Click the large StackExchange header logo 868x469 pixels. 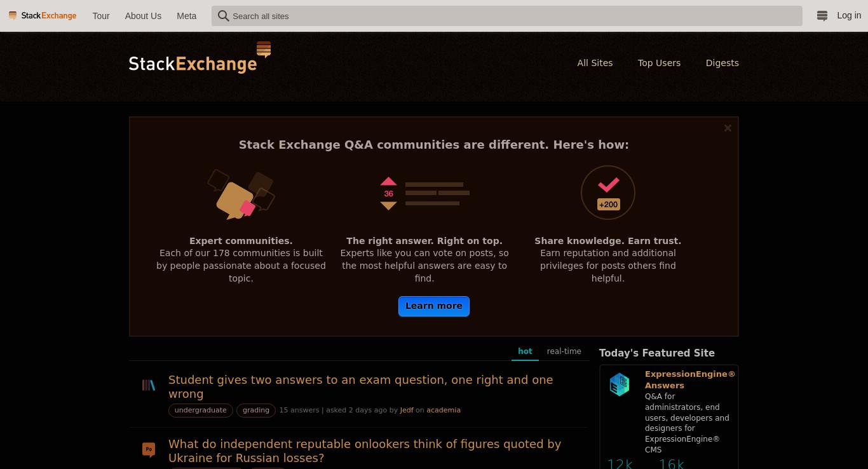[200, 58]
